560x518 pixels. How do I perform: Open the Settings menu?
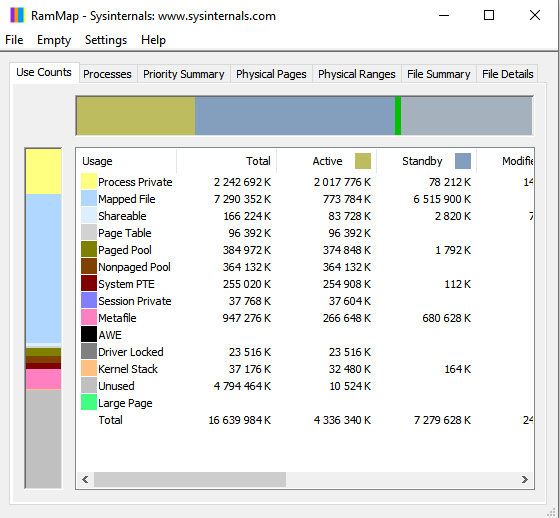click(106, 40)
